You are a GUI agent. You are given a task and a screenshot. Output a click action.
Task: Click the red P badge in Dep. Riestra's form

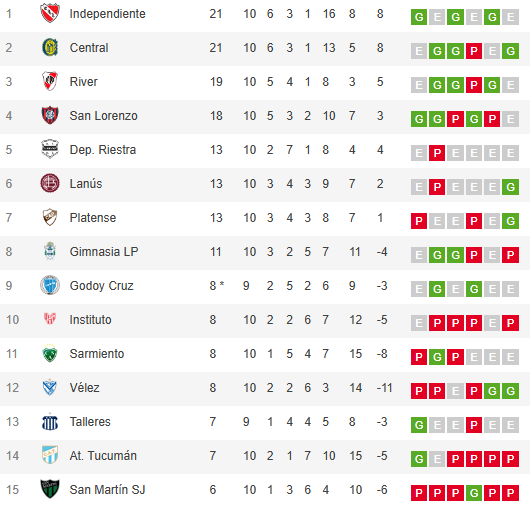(437, 153)
